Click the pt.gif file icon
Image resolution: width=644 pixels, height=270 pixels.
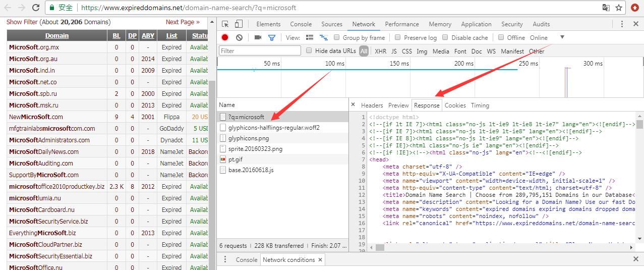pos(223,159)
